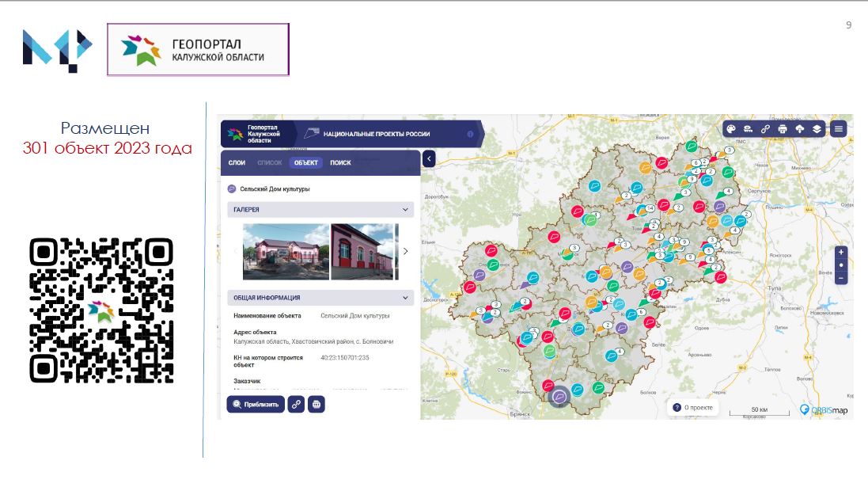Select the ruler measurement tool
The height and width of the screenshot is (491, 868).
748,129
